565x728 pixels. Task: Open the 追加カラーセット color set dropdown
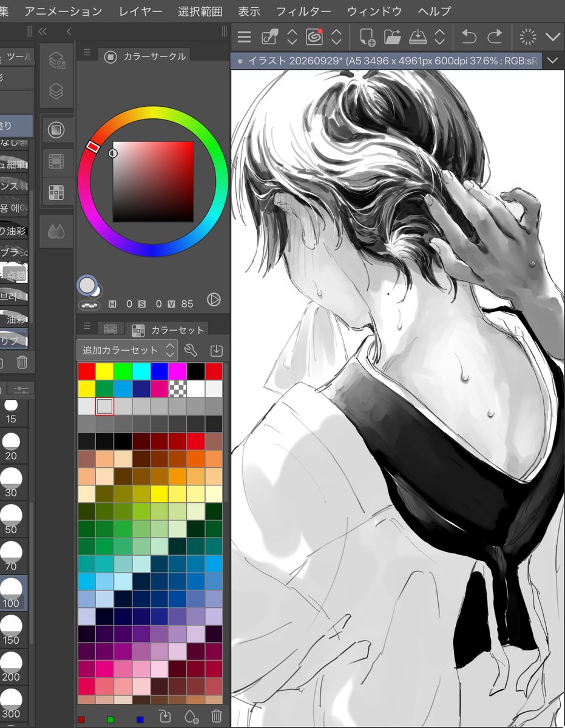tap(127, 350)
